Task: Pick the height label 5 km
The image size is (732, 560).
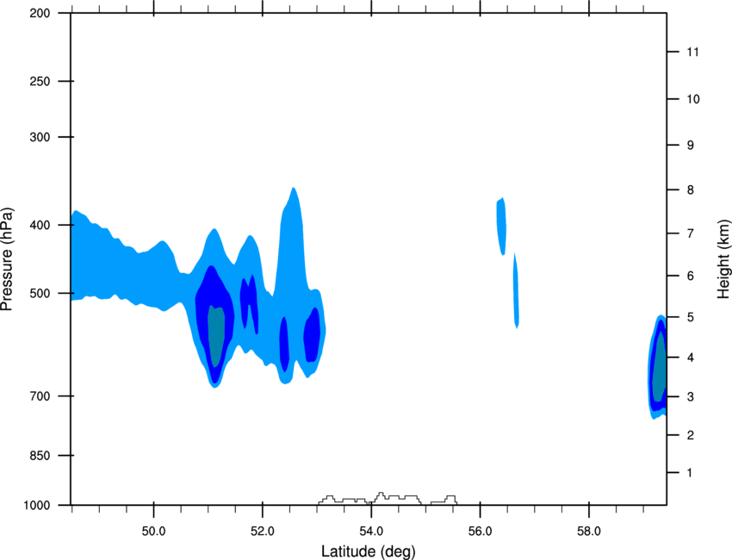Action: coord(691,318)
